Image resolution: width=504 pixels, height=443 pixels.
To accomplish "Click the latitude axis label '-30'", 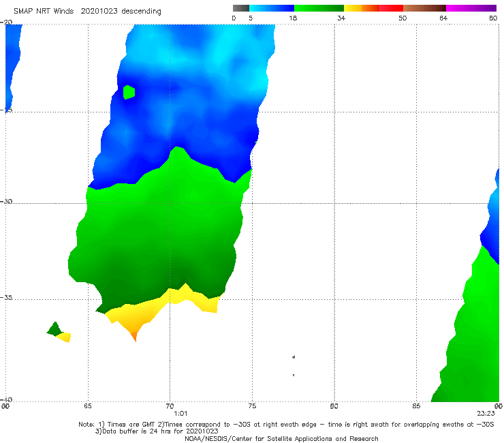I will pos(6,201).
